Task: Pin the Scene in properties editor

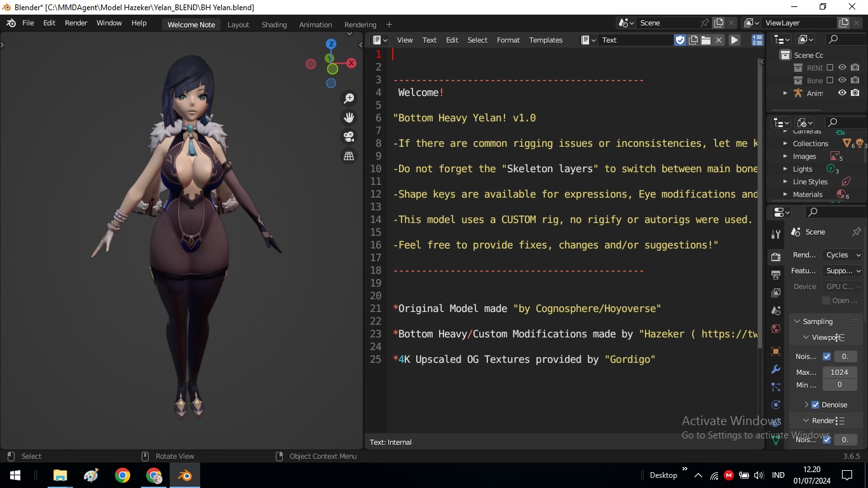Action: coord(856,232)
